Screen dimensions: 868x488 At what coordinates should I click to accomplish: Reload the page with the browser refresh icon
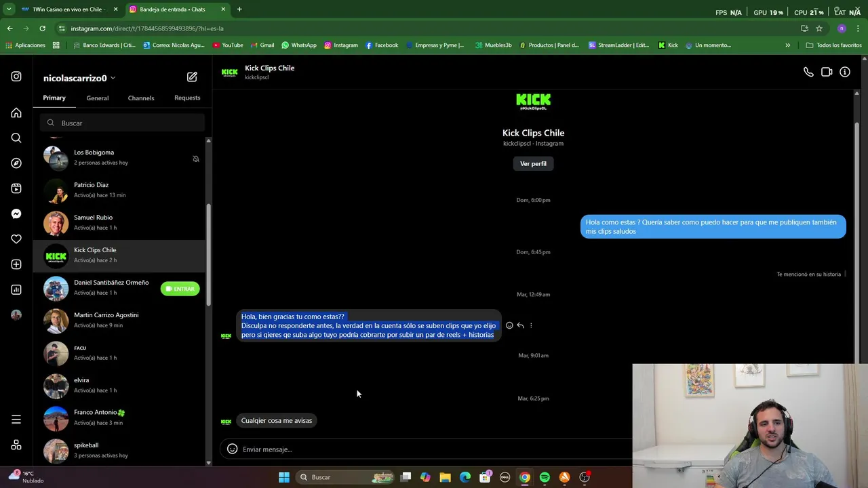coord(42,28)
